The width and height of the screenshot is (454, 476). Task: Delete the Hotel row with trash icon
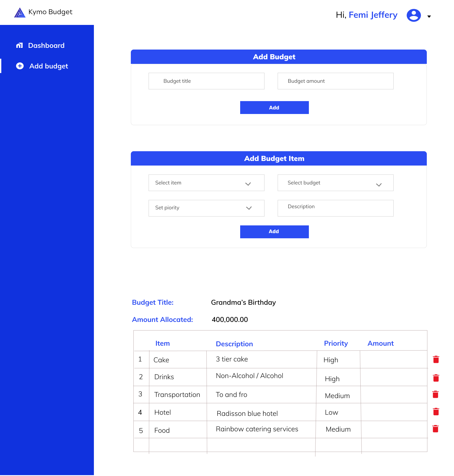(436, 412)
